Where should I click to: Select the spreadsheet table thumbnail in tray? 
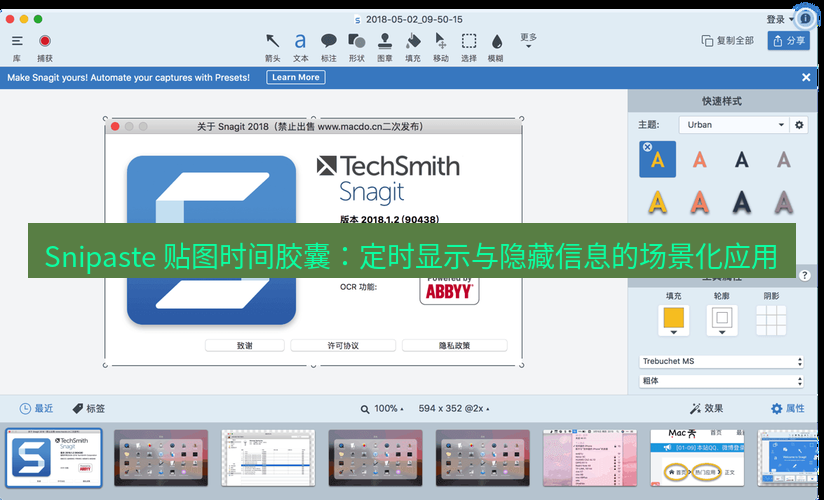[268, 458]
